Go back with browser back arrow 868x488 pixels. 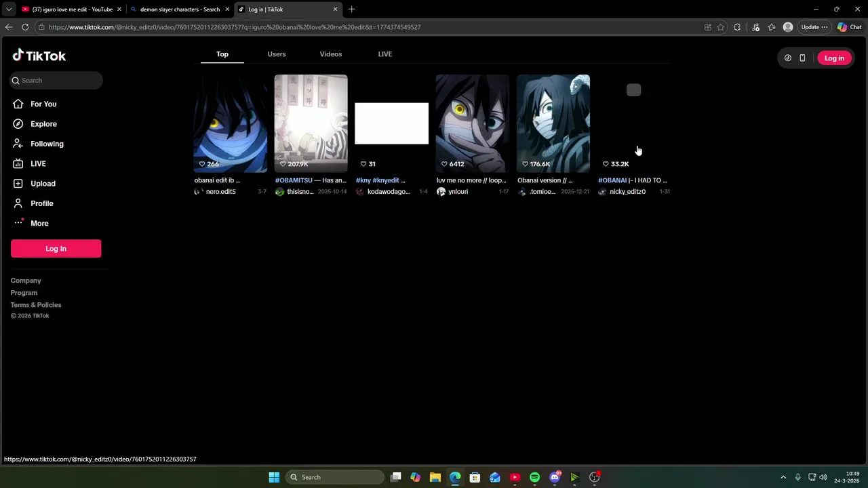[8, 27]
